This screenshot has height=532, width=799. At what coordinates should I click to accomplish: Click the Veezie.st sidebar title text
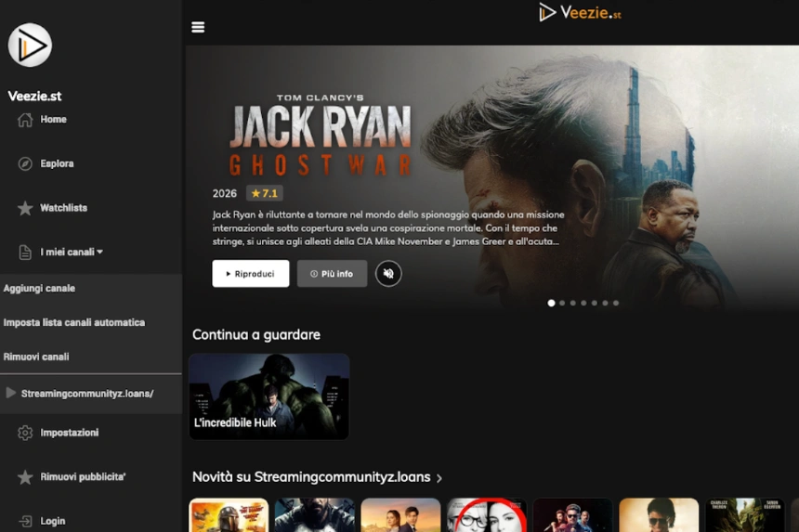coord(34,96)
